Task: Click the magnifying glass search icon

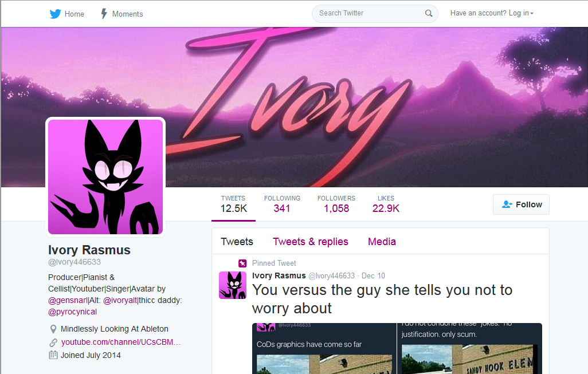Action: pyautogui.click(x=429, y=14)
